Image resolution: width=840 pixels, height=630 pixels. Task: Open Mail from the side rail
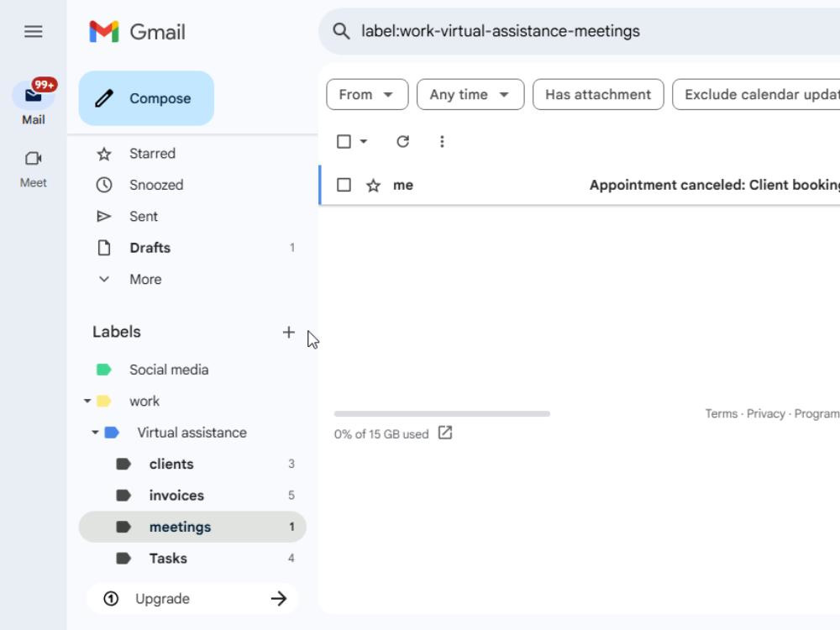click(x=34, y=102)
